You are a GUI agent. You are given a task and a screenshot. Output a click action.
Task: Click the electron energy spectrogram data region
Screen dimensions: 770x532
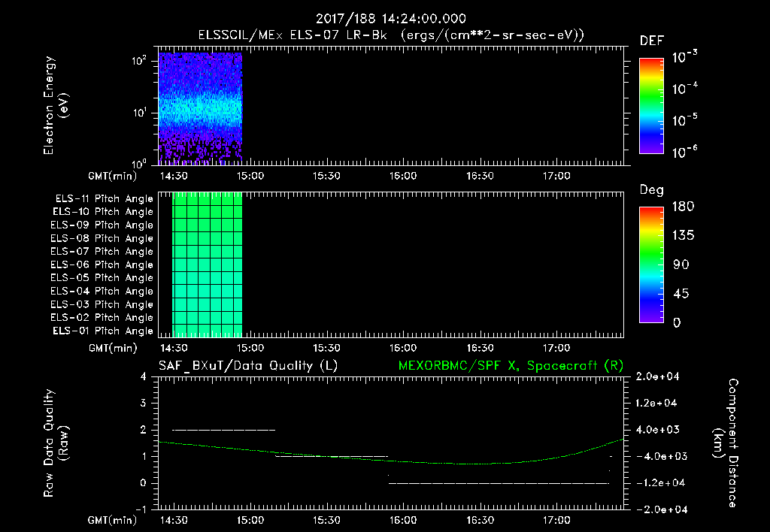[x=200, y=108]
